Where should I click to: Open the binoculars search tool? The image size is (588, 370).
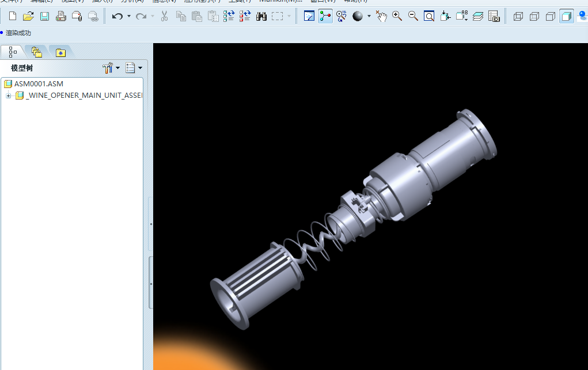(261, 16)
